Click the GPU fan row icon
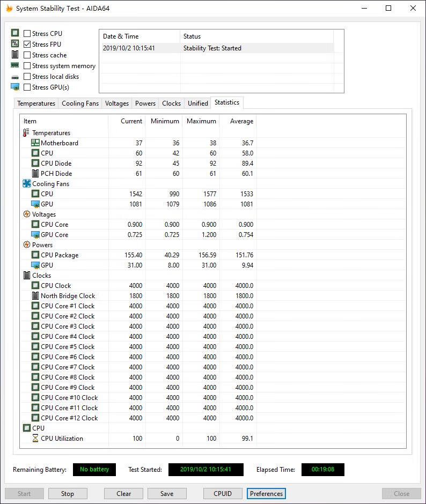Viewport: 426px width, 504px height. click(35, 204)
